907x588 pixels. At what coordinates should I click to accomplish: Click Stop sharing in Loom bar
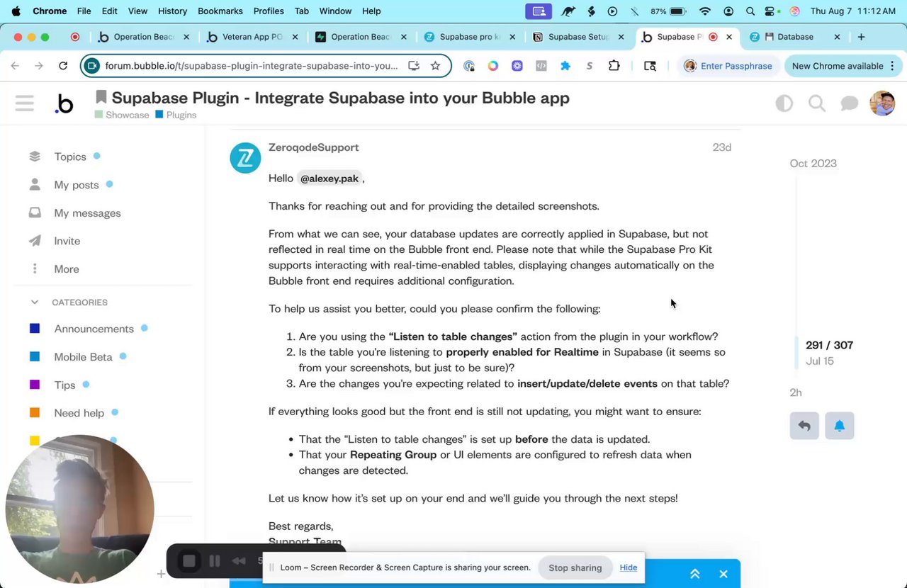coord(575,567)
